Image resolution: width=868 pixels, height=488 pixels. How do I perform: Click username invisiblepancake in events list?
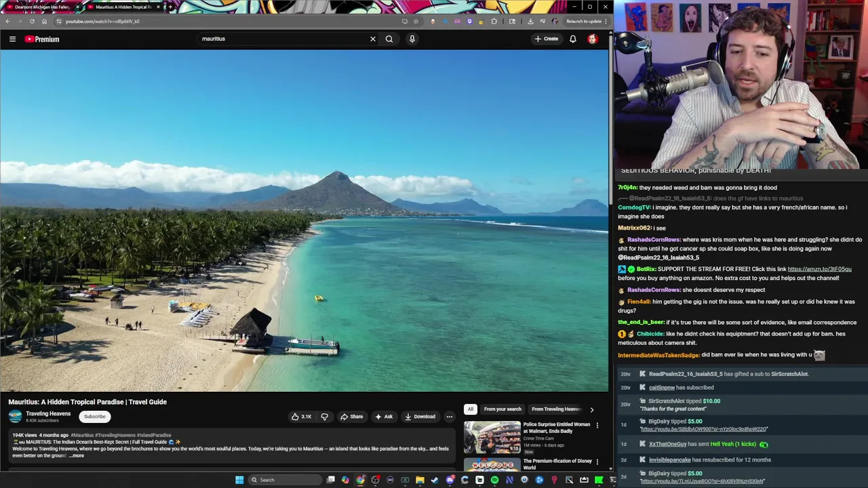[669, 460]
